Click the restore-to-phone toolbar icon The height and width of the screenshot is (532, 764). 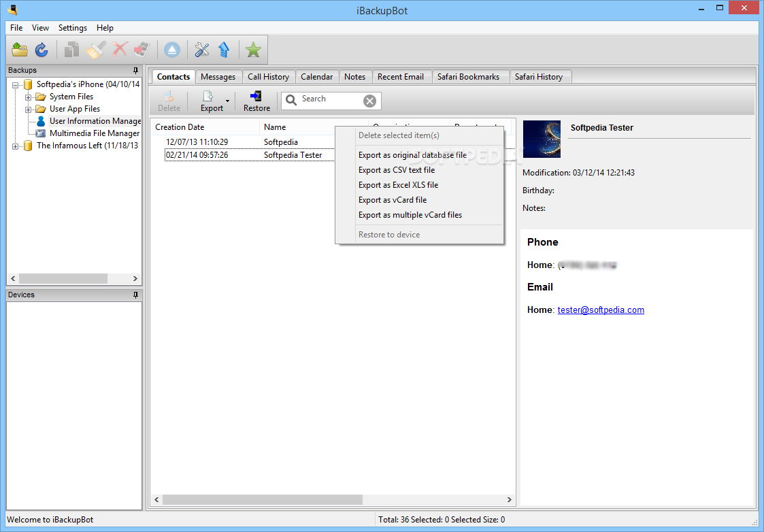(x=142, y=49)
